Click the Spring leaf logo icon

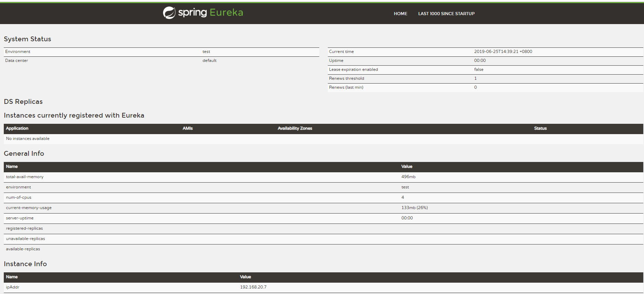(x=169, y=13)
